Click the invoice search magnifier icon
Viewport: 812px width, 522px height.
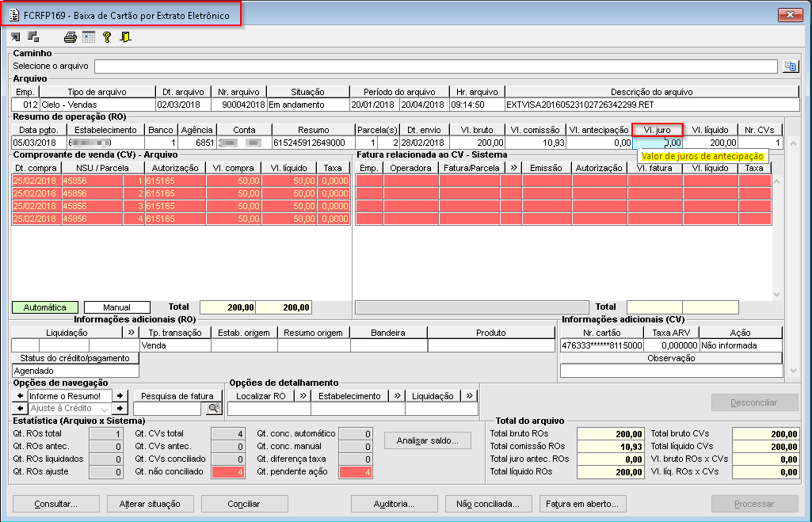tap(213, 409)
